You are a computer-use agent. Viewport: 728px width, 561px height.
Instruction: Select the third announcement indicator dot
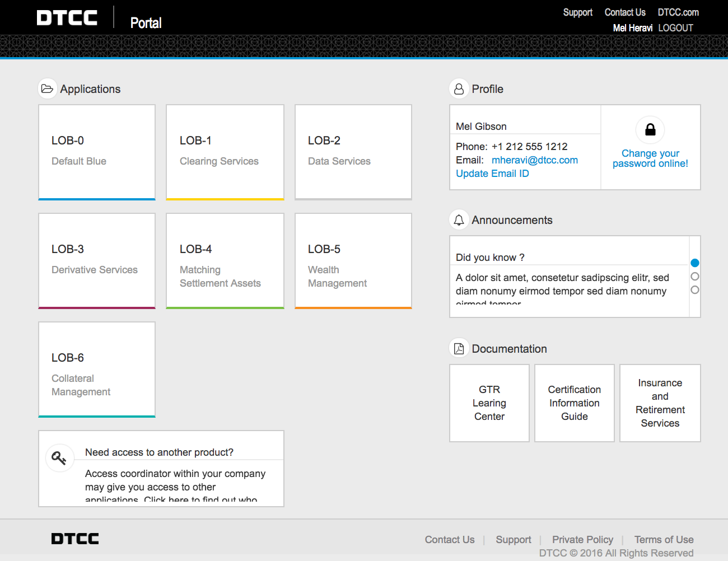(695, 289)
